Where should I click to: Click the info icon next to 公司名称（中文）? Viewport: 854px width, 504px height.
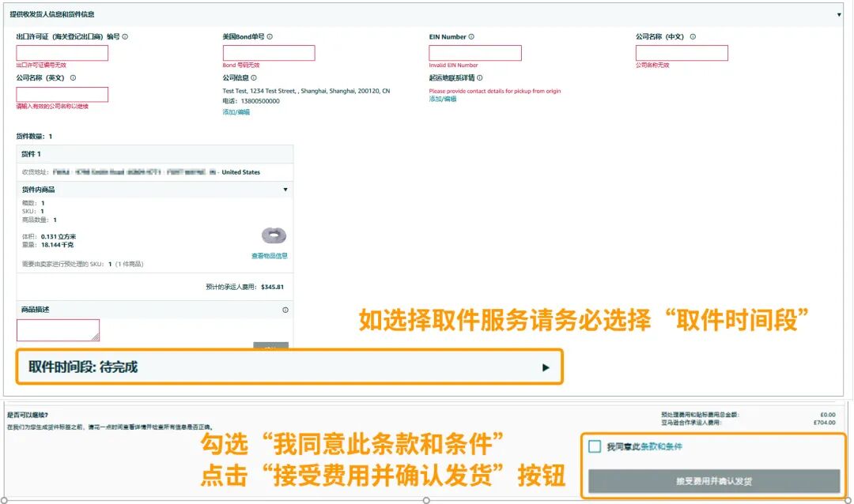click(693, 36)
